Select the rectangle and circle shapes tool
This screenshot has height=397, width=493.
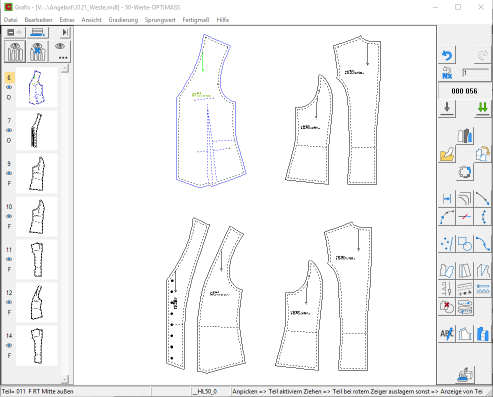pyautogui.click(x=465, y=244)
